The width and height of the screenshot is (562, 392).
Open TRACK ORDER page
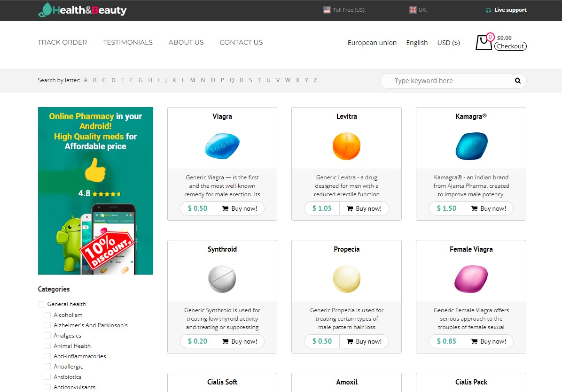[62, 42]
